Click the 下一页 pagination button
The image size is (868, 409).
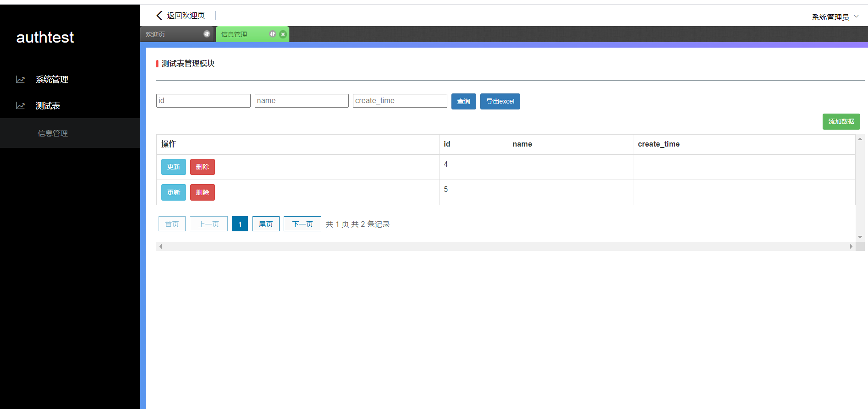[302, 224]
